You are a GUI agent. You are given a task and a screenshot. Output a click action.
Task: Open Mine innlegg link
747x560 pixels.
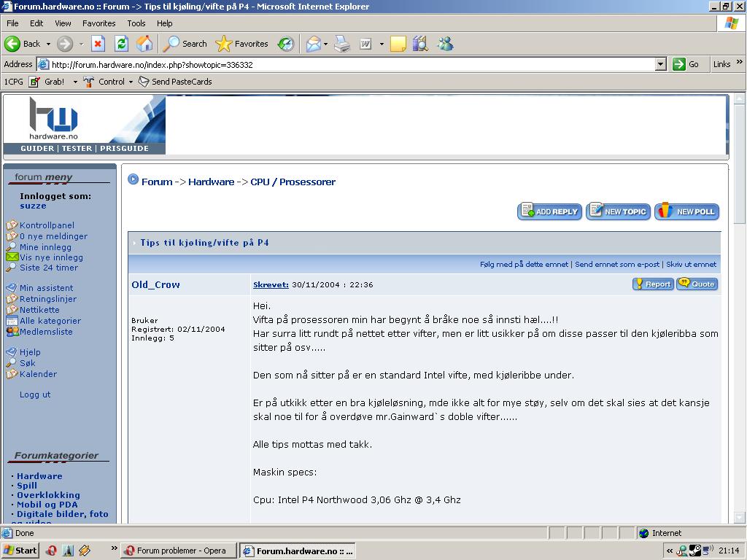tap(45, 247)
